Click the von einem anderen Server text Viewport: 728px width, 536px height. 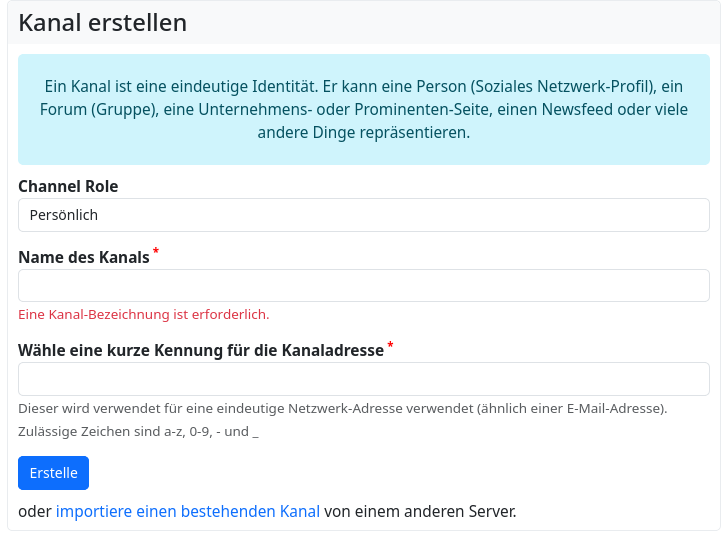(420, 511)
